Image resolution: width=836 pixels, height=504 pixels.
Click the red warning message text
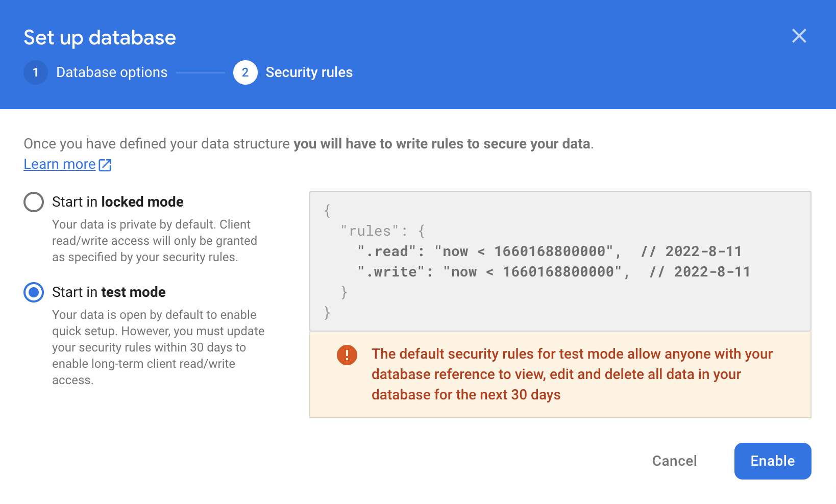(572, 374)
